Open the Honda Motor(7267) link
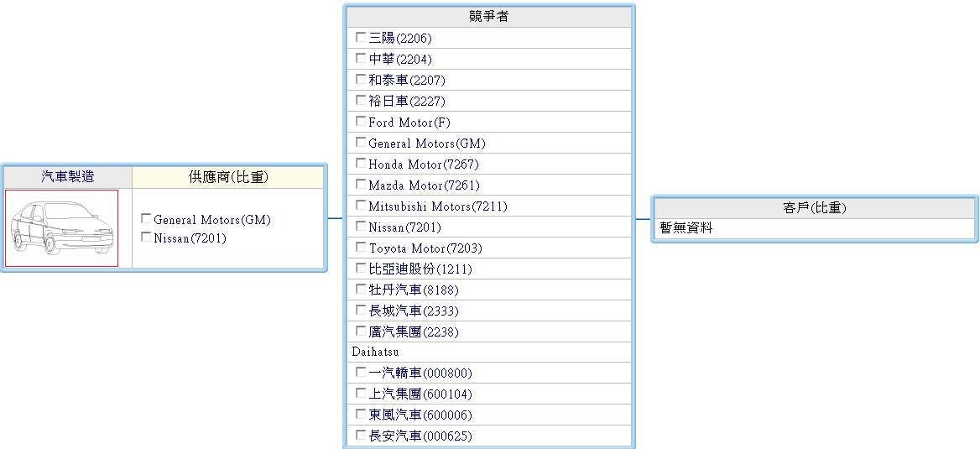Viewport: 980px width, 449px height. [x=424, y=164]
